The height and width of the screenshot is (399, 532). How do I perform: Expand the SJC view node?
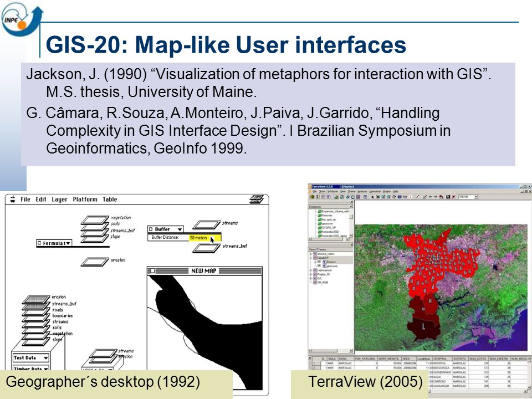tap(310, 278)
